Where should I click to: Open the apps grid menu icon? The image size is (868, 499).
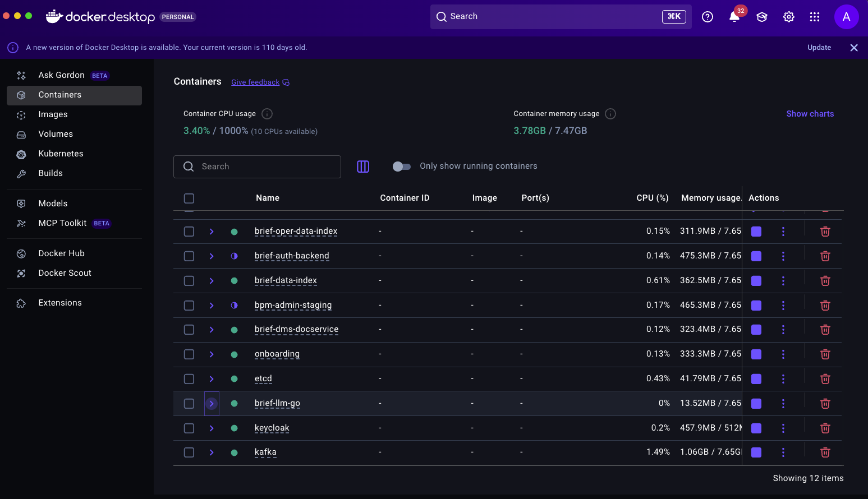815,17
